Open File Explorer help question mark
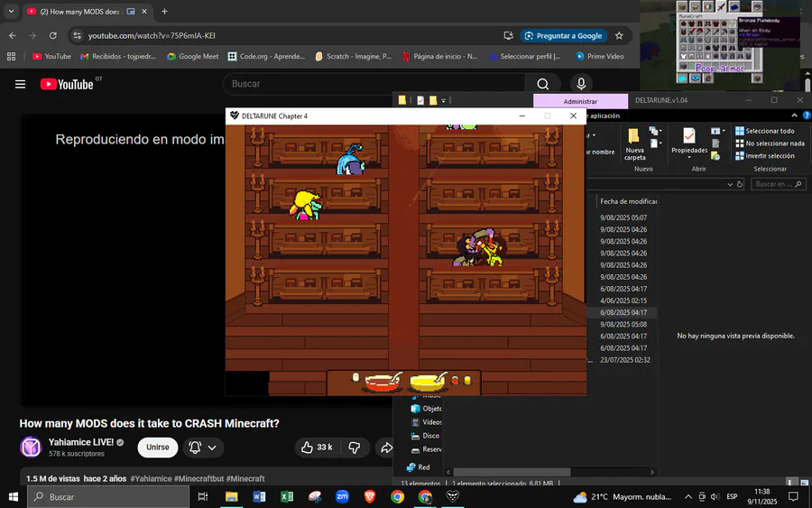Image resolution: width=812 pixels, height=508 pixels. pyautogui.click(x=806, y=115)
